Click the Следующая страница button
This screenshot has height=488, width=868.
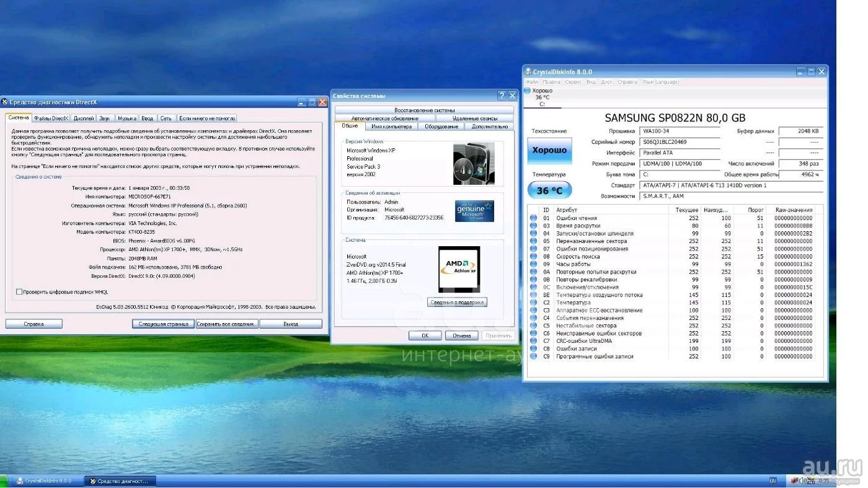point(163,324)
